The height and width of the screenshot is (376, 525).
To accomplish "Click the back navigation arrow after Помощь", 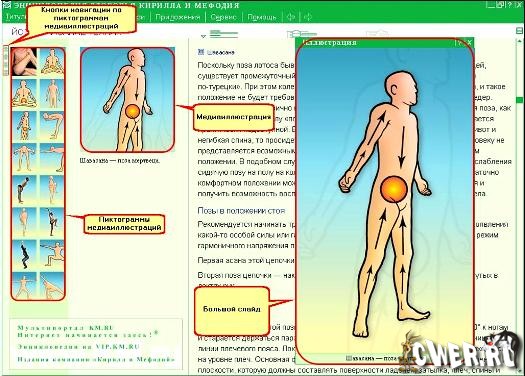I will pyautogui.click(x=291, y=17).
